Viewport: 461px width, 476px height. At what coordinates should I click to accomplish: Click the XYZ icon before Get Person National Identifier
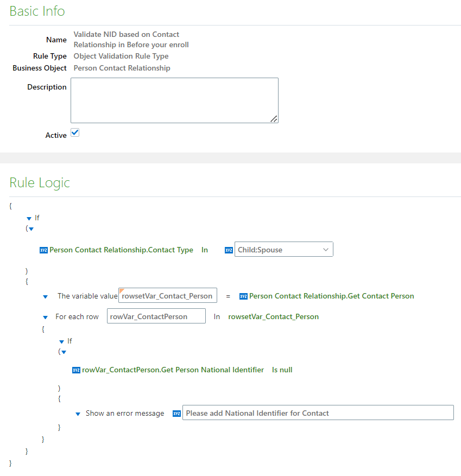coord(77,370)
